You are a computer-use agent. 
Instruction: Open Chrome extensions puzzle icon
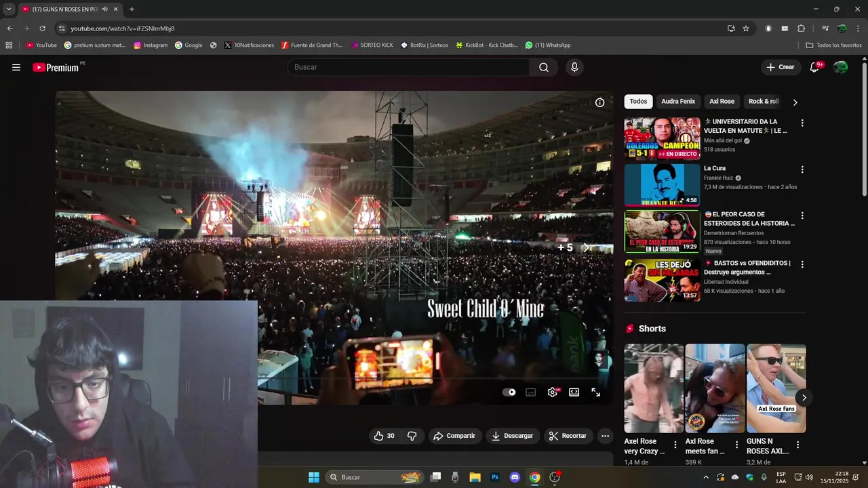pyautogui.click(x=801, y=28)
